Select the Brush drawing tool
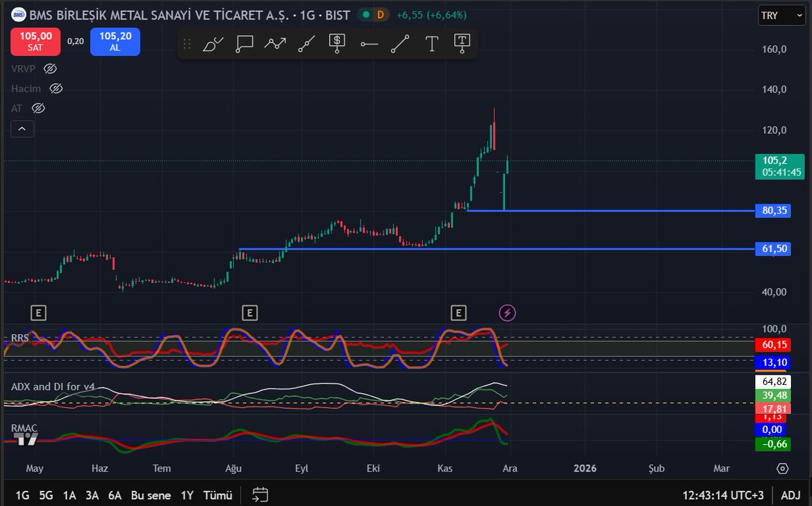 click(x=213, y=44)
